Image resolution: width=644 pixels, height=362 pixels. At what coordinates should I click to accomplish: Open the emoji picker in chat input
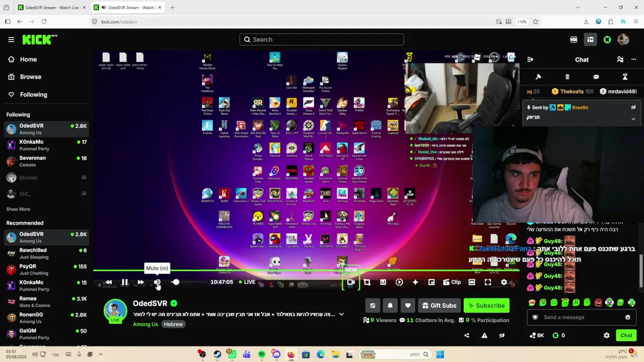coord(627,317)
